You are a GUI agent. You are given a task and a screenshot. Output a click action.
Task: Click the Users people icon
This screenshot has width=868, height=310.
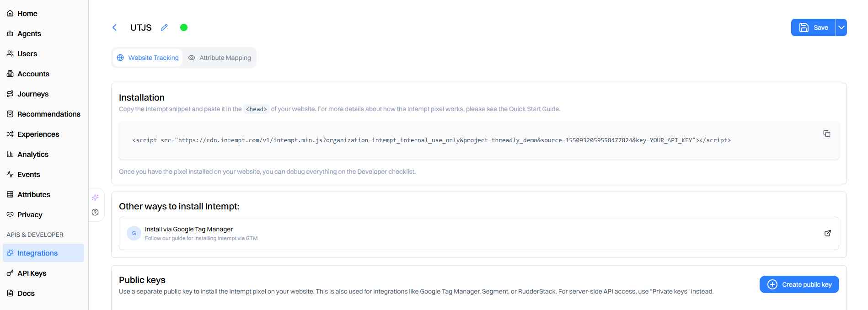click(10, 53)
